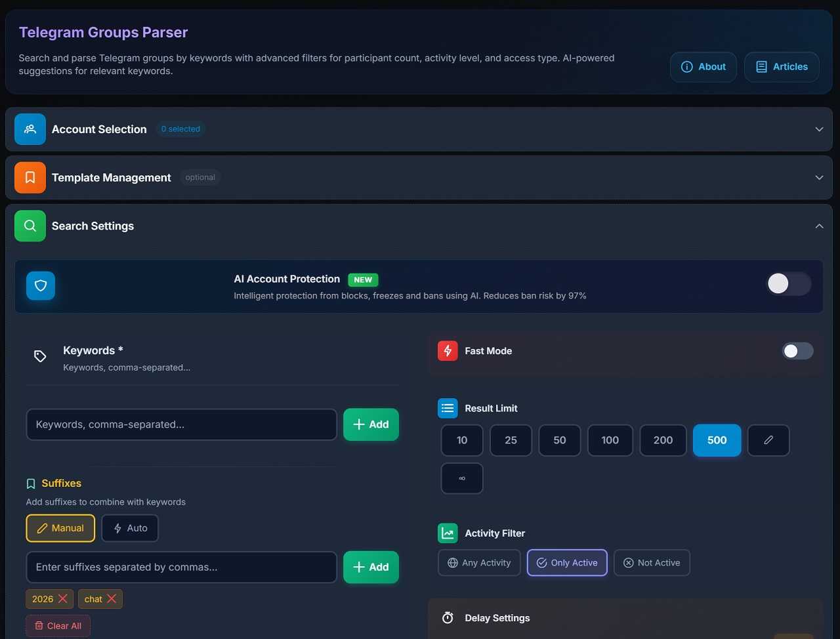The width and height of the screenshot is (840, 639).
Task: Select the Any Activity filter
Action: point(479,563)
